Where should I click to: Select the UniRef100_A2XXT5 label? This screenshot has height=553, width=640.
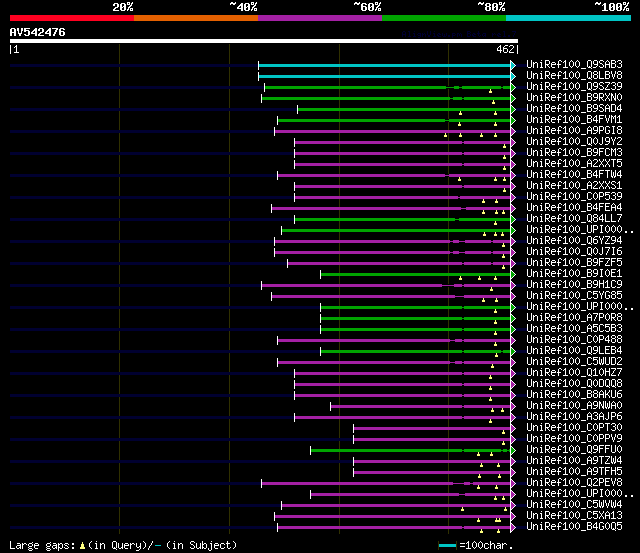[574, 164]
